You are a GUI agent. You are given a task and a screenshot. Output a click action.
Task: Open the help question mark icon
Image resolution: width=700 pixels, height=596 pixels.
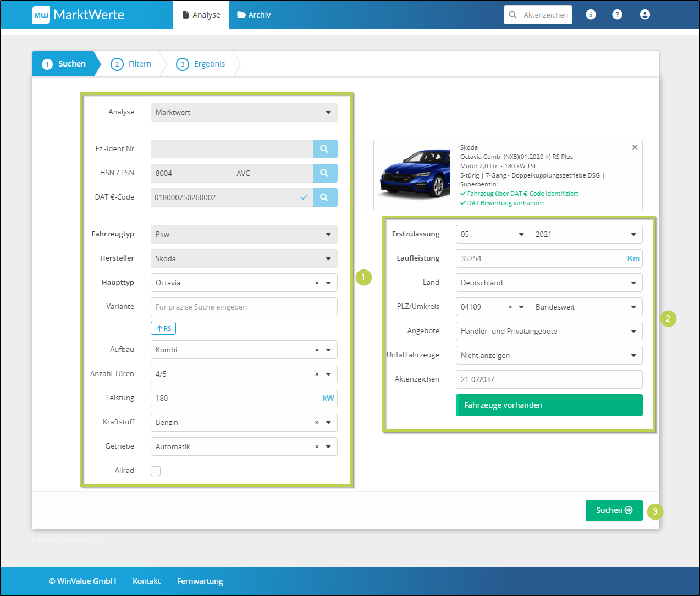pos(618,15)
